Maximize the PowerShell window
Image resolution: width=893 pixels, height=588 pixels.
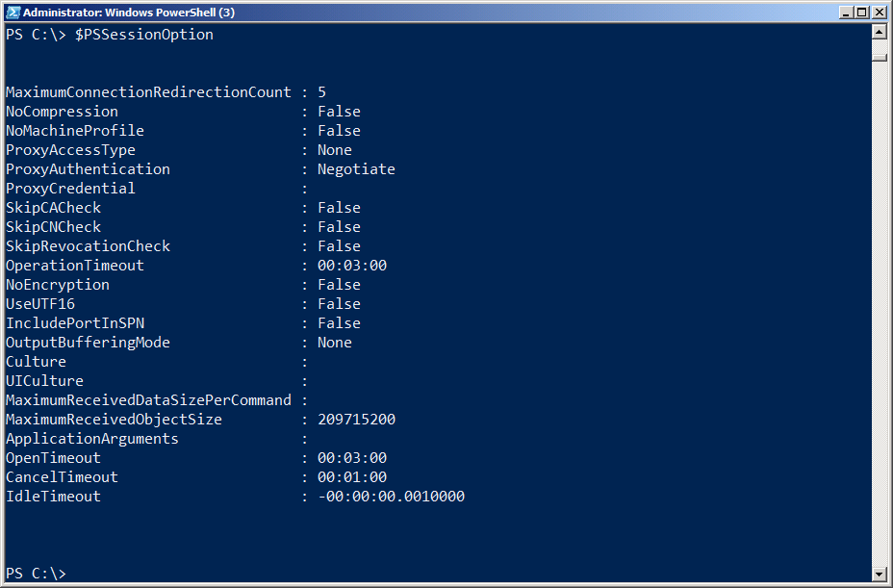point(862,13)
